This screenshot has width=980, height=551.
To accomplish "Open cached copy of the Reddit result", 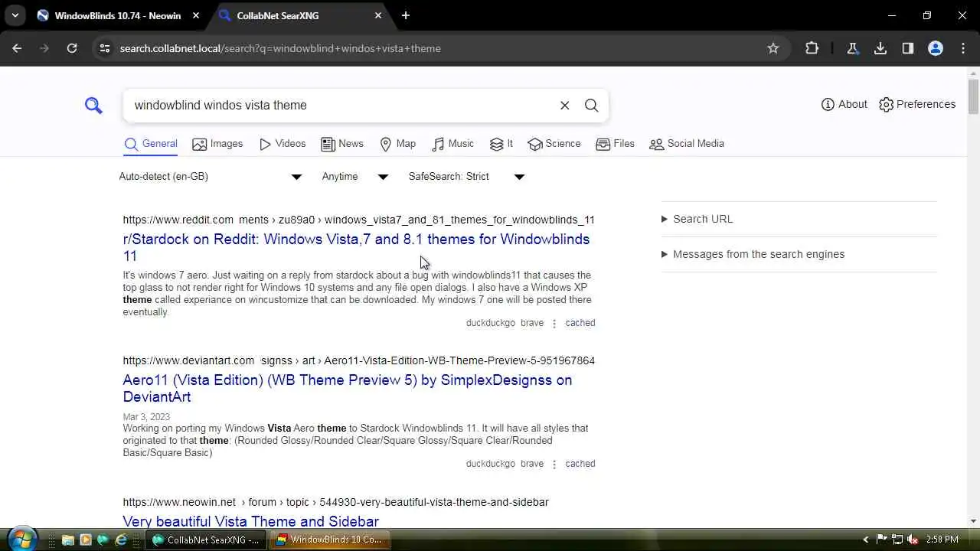I will tap(580, 323).
